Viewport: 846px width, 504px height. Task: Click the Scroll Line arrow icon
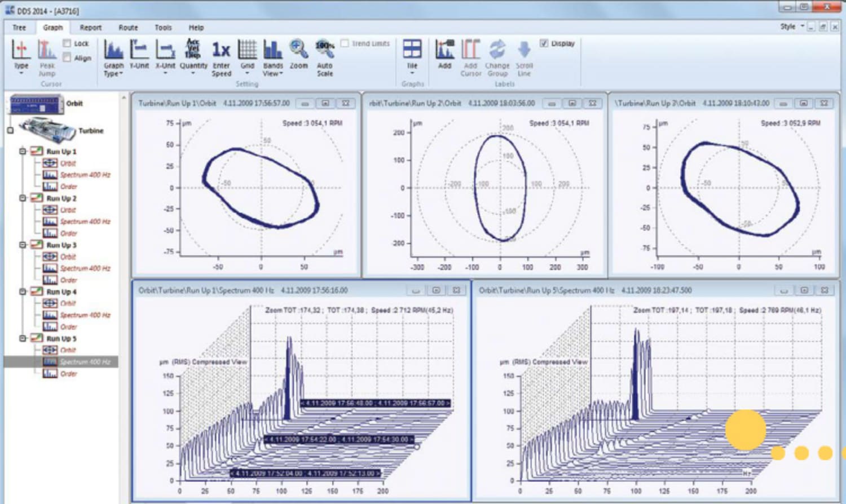pos(524,50)
